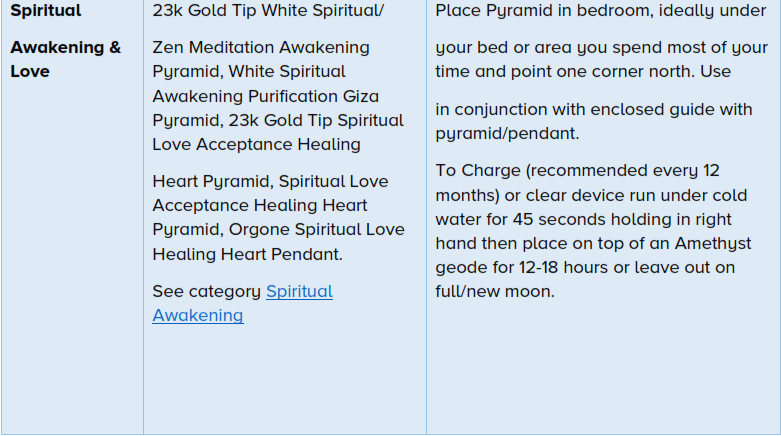Click the "Awakening & Love" heading text

tap(65, 59)
